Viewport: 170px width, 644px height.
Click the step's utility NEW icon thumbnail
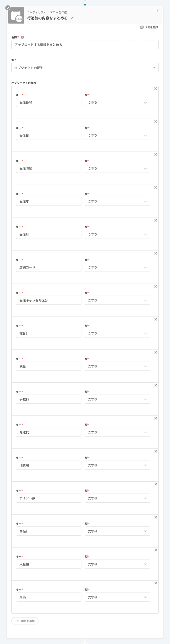(16, 16)
